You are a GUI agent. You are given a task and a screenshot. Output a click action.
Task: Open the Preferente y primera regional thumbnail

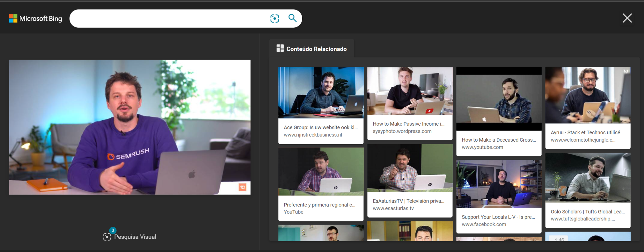321,172
